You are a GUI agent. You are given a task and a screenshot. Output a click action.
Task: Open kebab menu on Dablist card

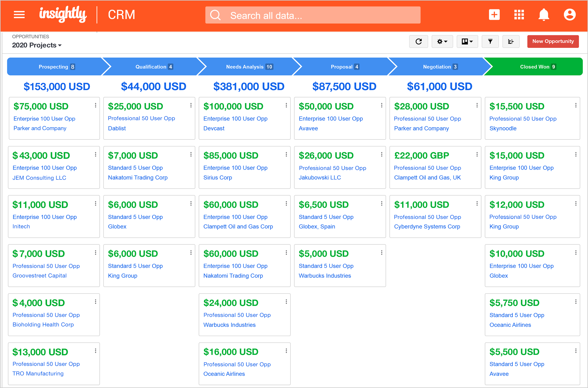pos(191,105)
